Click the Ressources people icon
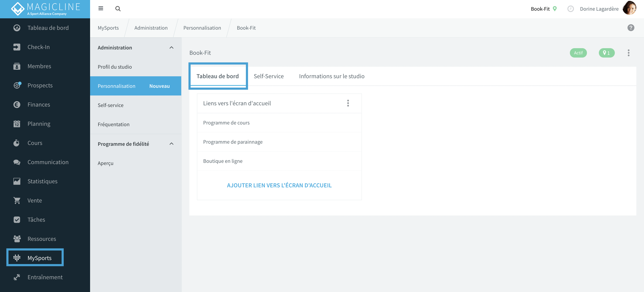Image resolution: width=644 pixels, height=292 pixels. pyautogui.click(x=17, y=239)
